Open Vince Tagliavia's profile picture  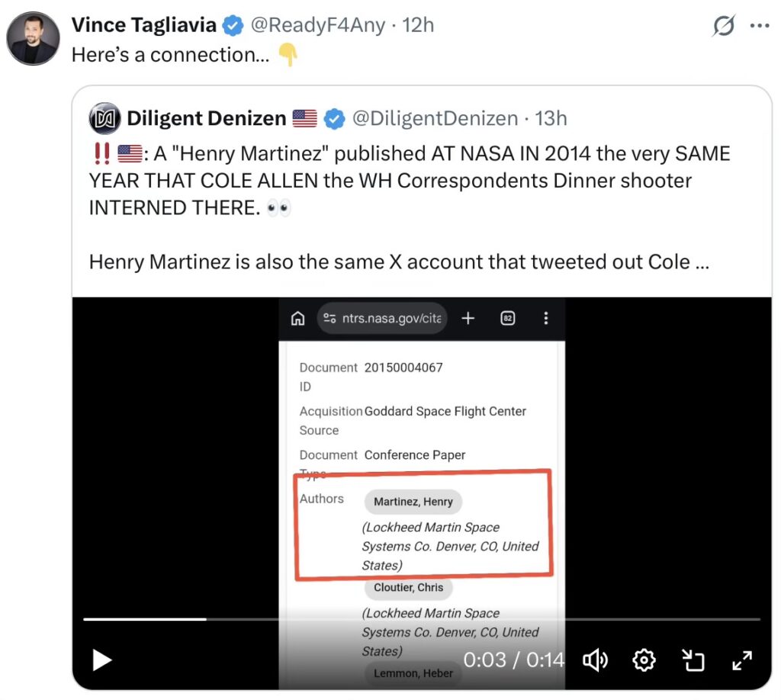(33, 38)
